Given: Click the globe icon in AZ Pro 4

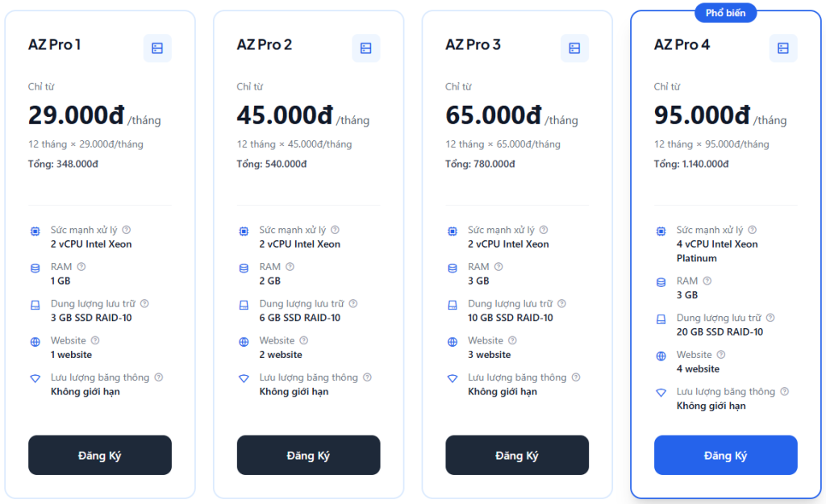Looking at the screenshot, I should click(661, 356).
